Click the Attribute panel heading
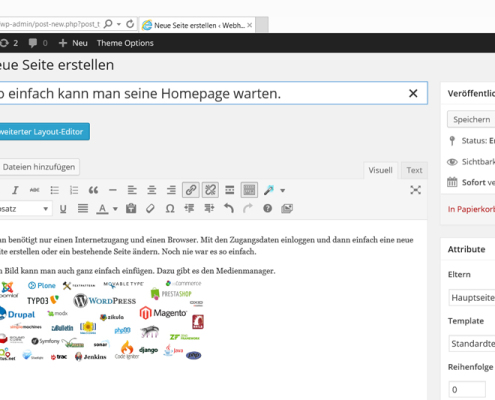This screenshot has width=495, height=400. (466, 249)
